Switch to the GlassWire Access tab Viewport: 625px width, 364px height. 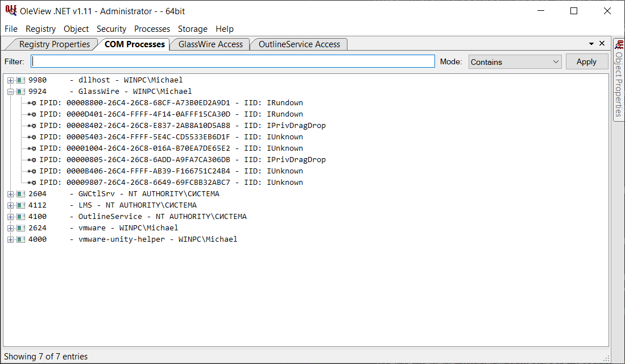(210, 44)
